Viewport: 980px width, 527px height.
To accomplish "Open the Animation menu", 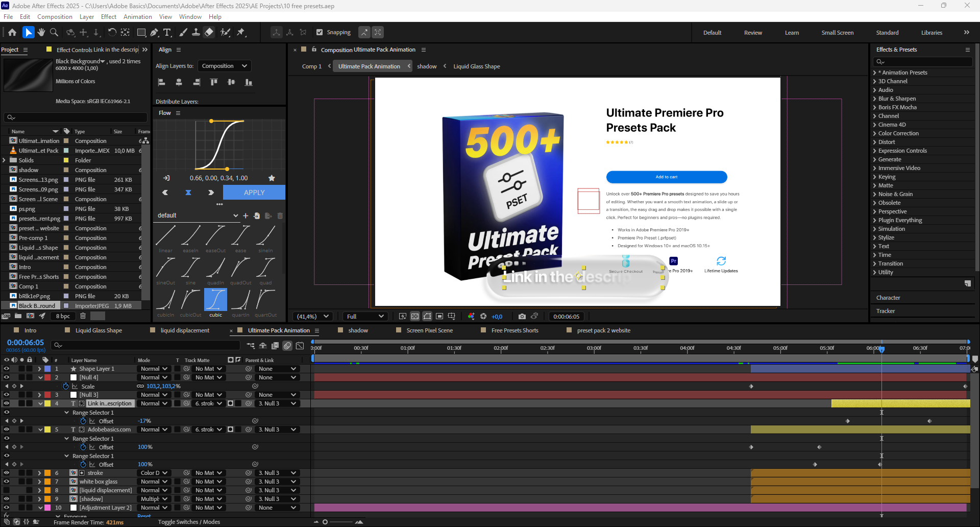I will (137, 17).
